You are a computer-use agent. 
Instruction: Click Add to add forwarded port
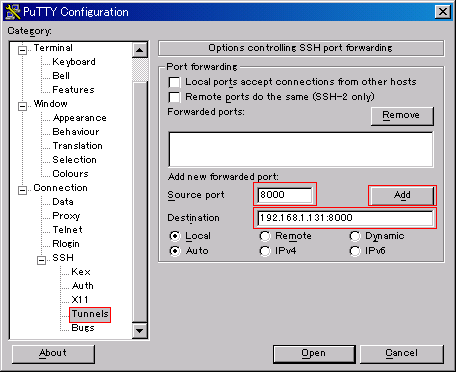click(402, 195)
